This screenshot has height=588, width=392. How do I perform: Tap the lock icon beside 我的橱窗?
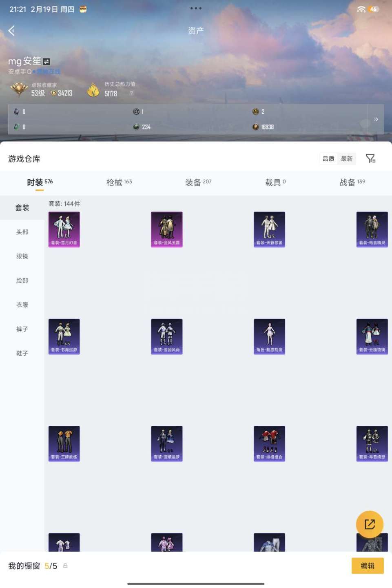(65, 566)
